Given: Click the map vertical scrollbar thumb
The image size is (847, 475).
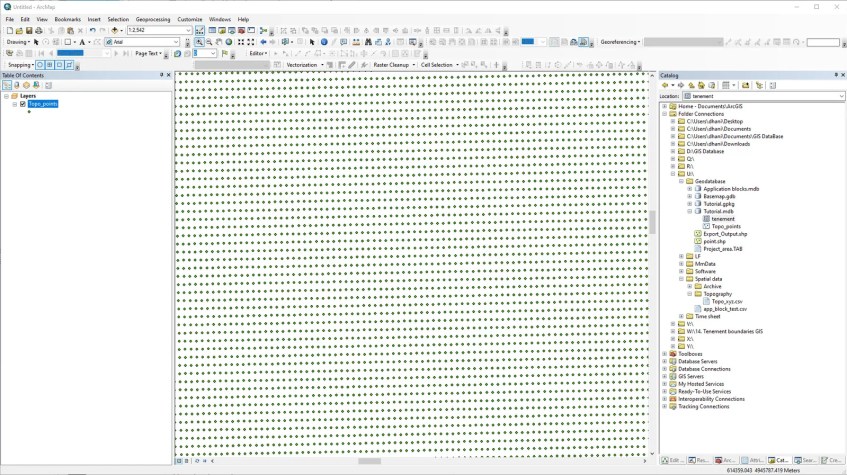Looking at the screenshot, I should pyautogui.click(x=652, y=222).
